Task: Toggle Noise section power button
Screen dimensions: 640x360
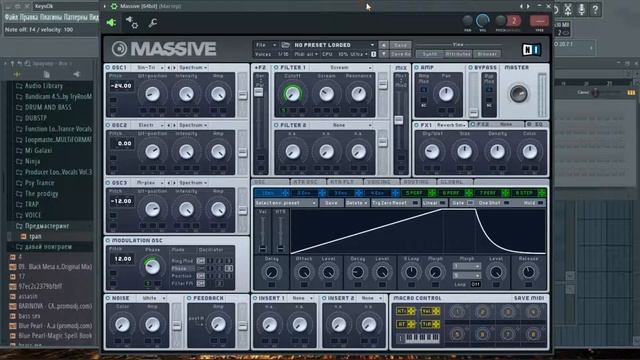Action: tap(108, 298)
